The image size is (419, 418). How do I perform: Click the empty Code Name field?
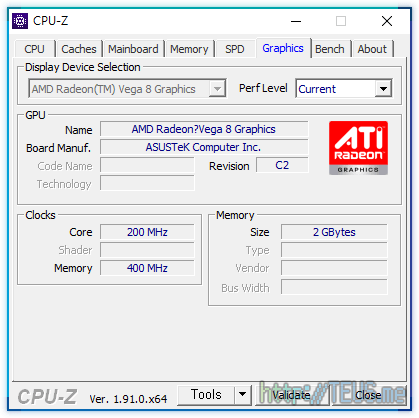tap(147, 165)
